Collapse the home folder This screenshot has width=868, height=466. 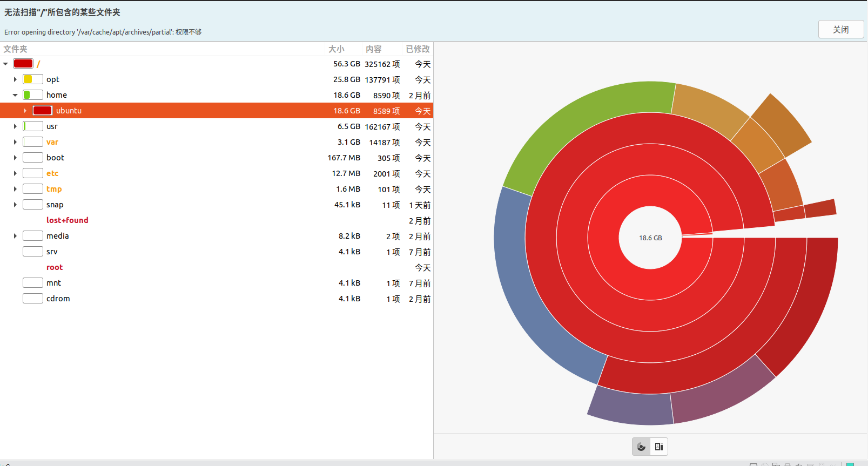tap(15, 95)
